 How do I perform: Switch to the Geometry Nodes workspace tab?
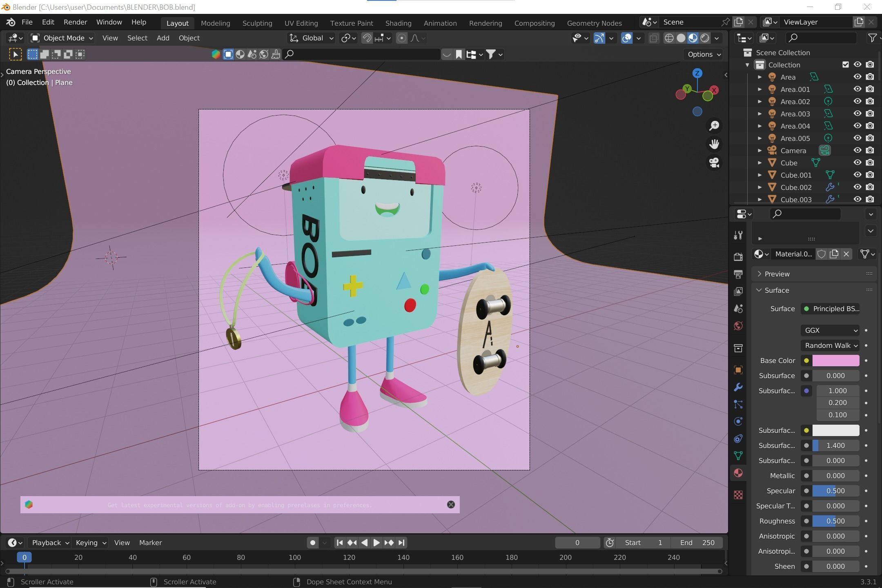[594, 23]
